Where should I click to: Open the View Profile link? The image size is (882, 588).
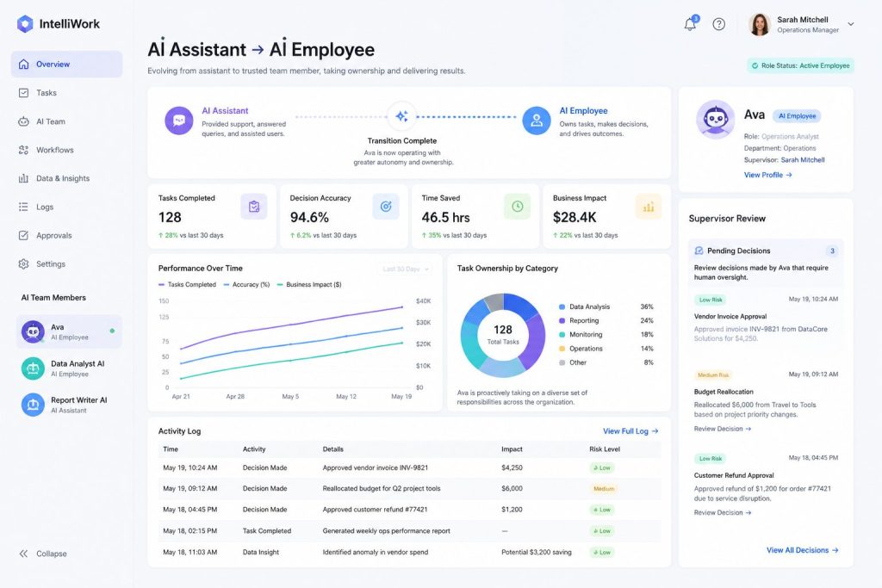767,175
